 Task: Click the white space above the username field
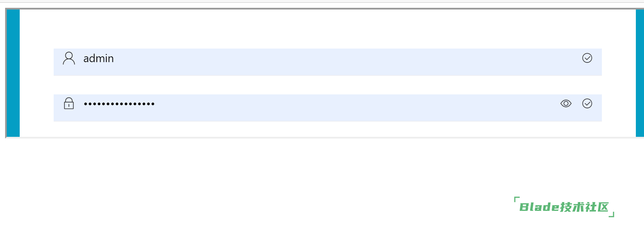[326, 29]
